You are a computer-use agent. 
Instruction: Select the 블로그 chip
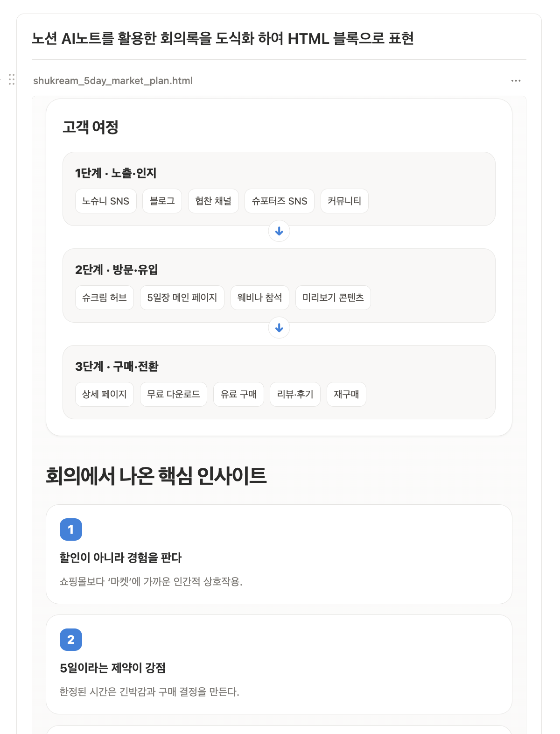pyautogui.click(x=162, y=201)
